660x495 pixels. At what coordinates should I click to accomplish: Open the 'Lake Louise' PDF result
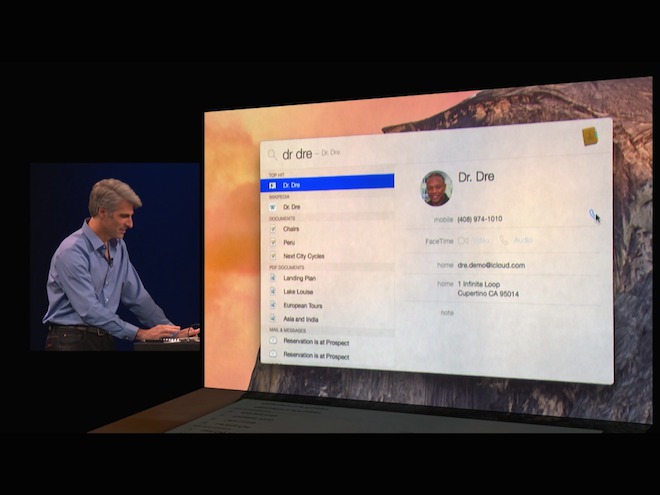tap(327, 292)
